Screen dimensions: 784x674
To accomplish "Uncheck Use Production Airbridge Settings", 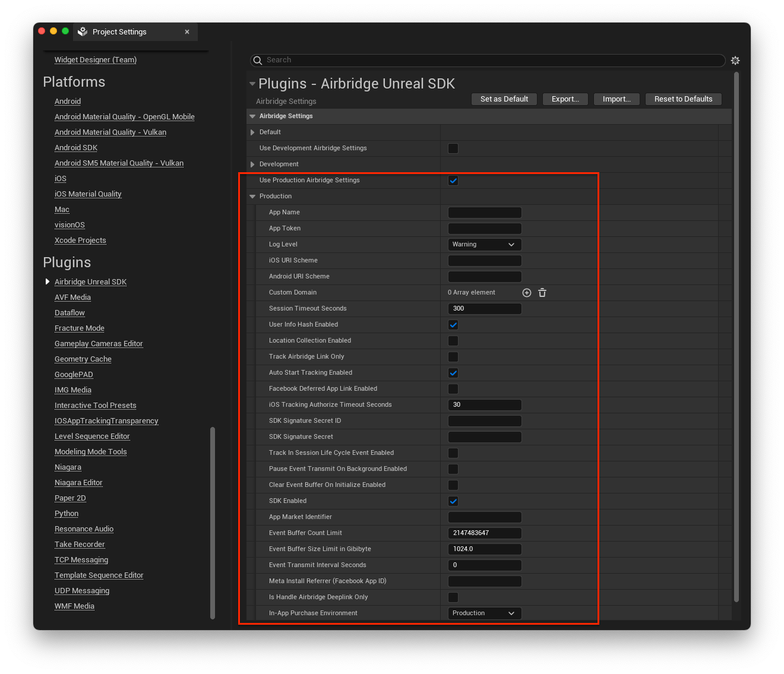I will click(x=453, y=181).
